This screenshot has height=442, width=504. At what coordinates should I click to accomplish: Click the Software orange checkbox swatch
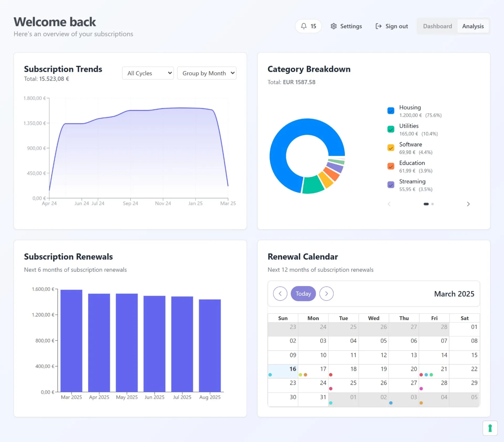(391, 148)
